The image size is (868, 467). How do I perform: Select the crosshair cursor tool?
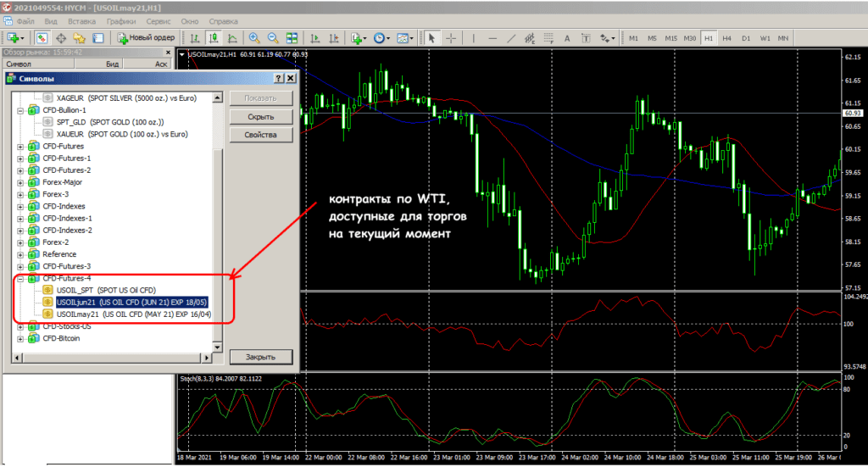coord(451,38)
